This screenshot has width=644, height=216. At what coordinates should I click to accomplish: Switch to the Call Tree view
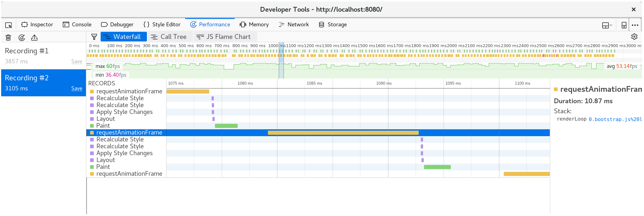[170, 36]
